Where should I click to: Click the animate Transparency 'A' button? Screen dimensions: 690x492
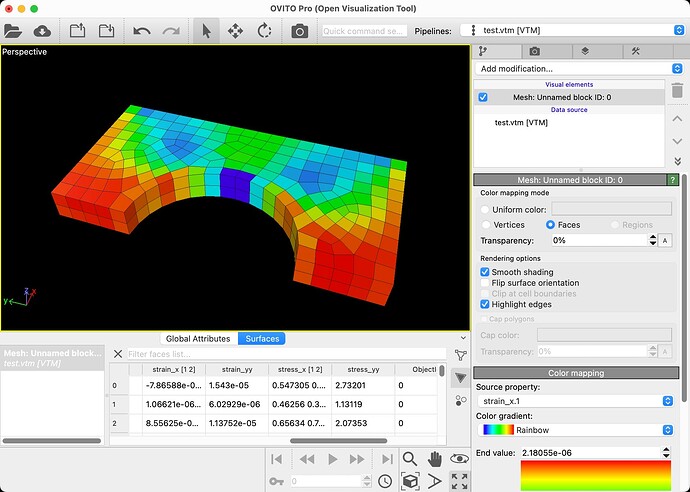(x=665, y=240)
